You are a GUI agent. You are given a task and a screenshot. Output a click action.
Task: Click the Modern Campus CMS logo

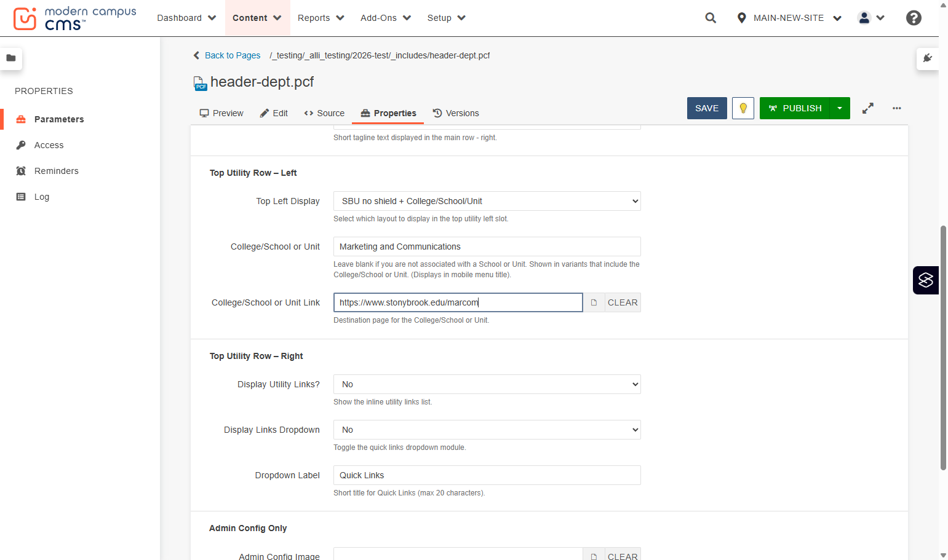74,18
